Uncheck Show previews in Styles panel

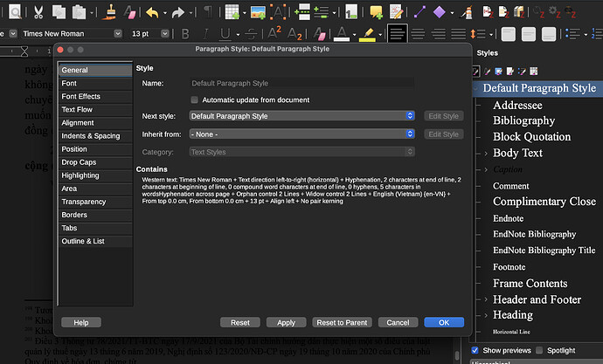(475, 350)
